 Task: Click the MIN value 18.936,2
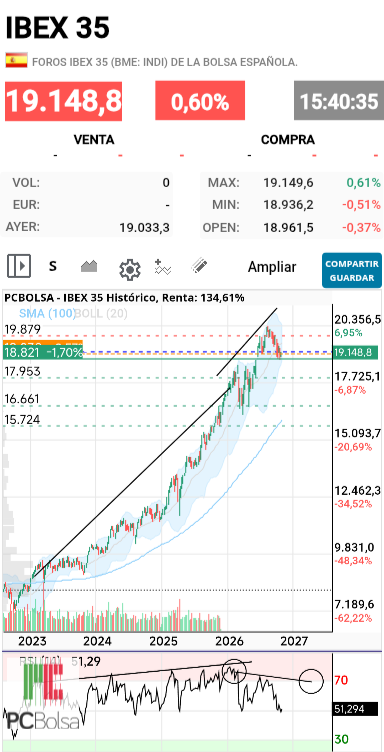click(288, 205)
